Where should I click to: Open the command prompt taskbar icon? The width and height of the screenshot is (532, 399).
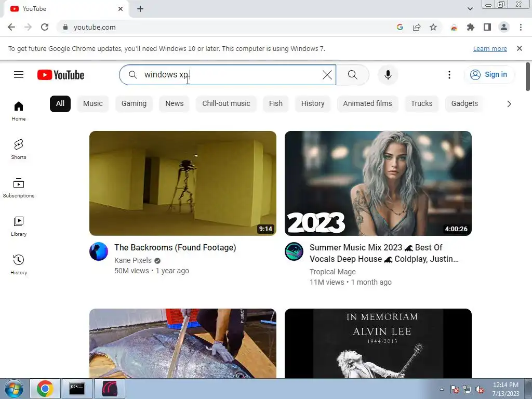(x=77, y=389)
